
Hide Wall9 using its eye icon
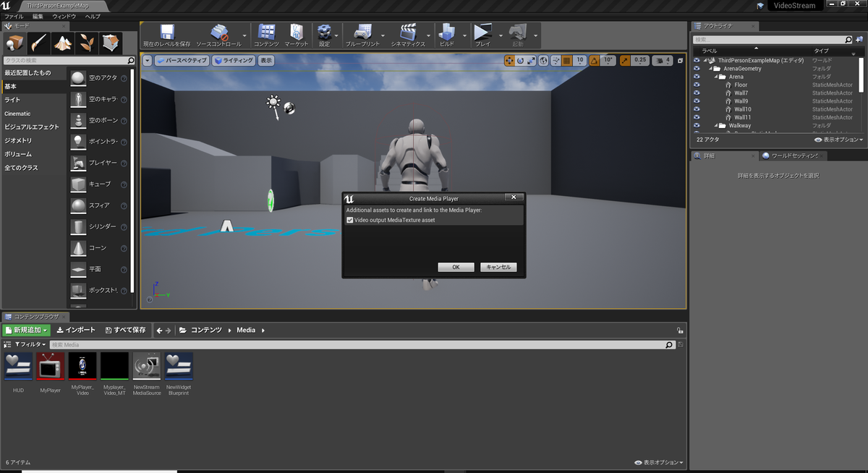[x=697, y=101]
